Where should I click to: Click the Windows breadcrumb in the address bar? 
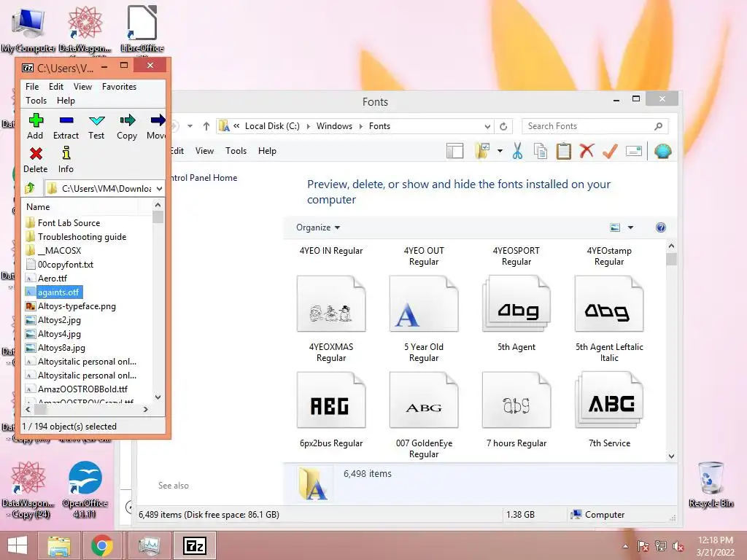334,126
